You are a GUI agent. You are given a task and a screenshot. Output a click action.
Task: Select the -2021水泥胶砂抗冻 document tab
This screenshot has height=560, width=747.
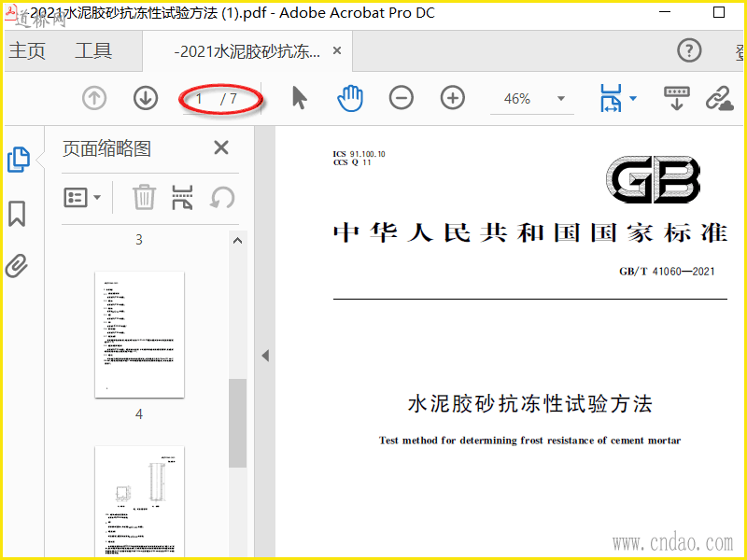pos(247,51)
